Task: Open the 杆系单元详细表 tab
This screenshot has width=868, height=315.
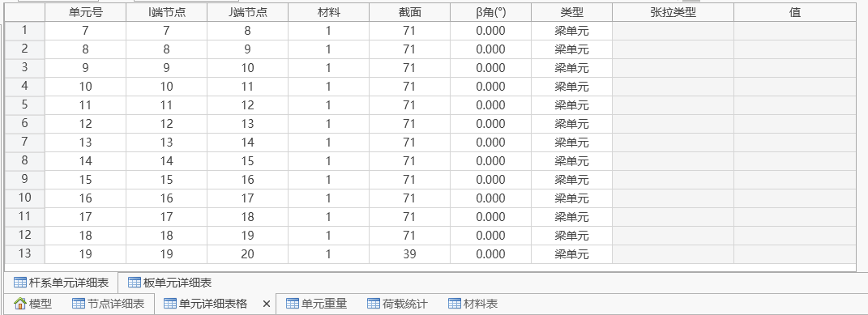Action: coord(61,283)
